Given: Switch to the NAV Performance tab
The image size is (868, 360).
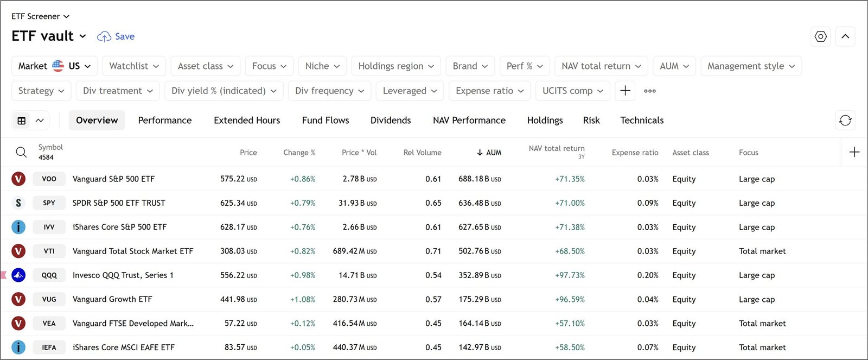Looking at the screenshot, I should coord(469,120).
